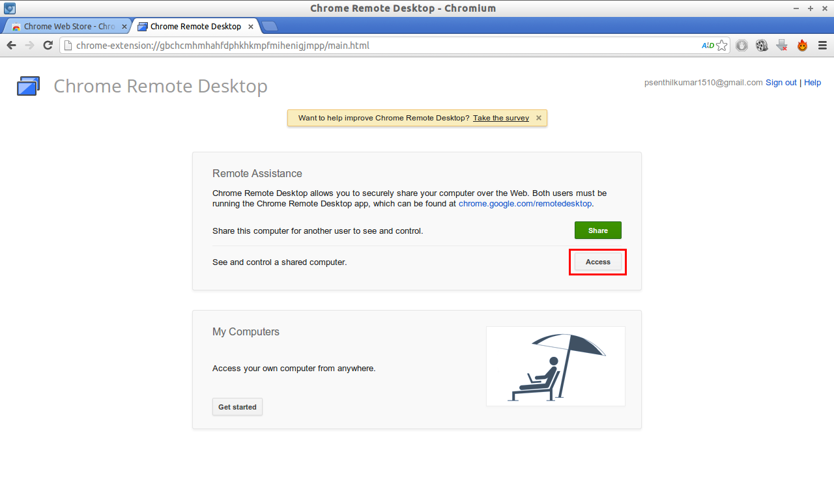Switch to the Chrome Web Store tab
Image resolution: width=834 pixels, height=504 pixels.
click(x=67, y=27)
